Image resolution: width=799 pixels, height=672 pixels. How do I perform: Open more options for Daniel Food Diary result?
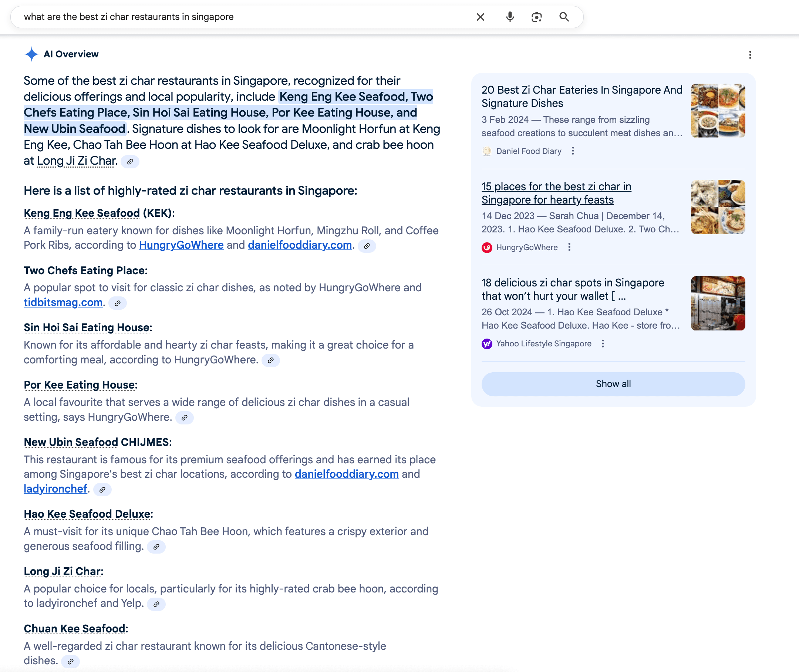point(573,151)
